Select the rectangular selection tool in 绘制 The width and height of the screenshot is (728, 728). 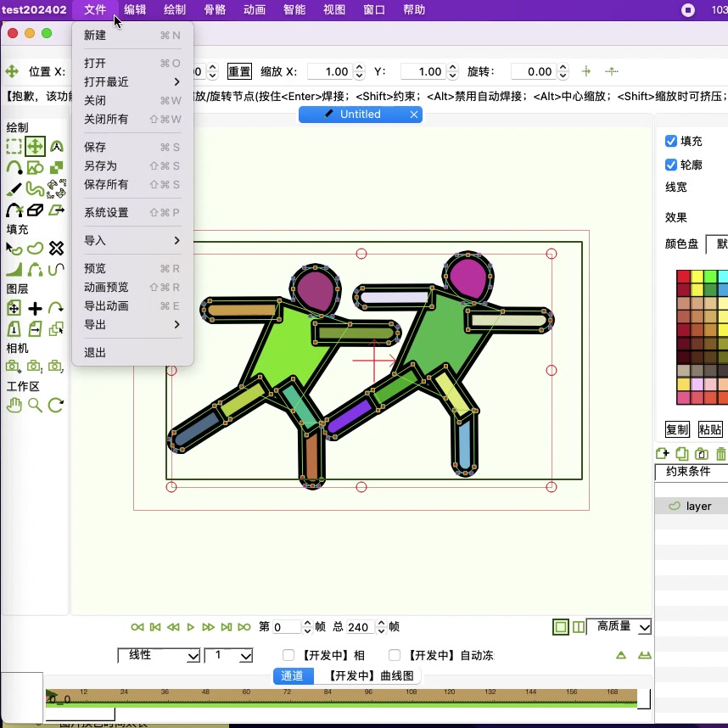pyautogui.click(x=14, y=147)
